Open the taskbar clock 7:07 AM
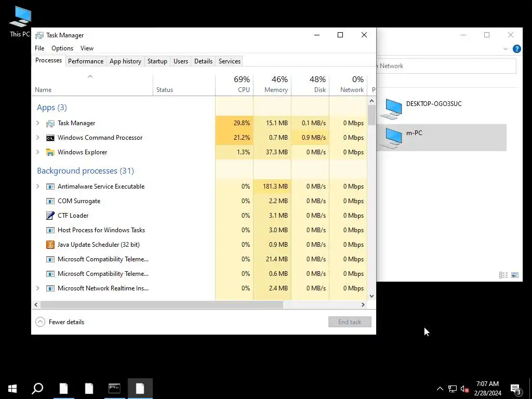The image size is (532, 399). tap(487, 389)
